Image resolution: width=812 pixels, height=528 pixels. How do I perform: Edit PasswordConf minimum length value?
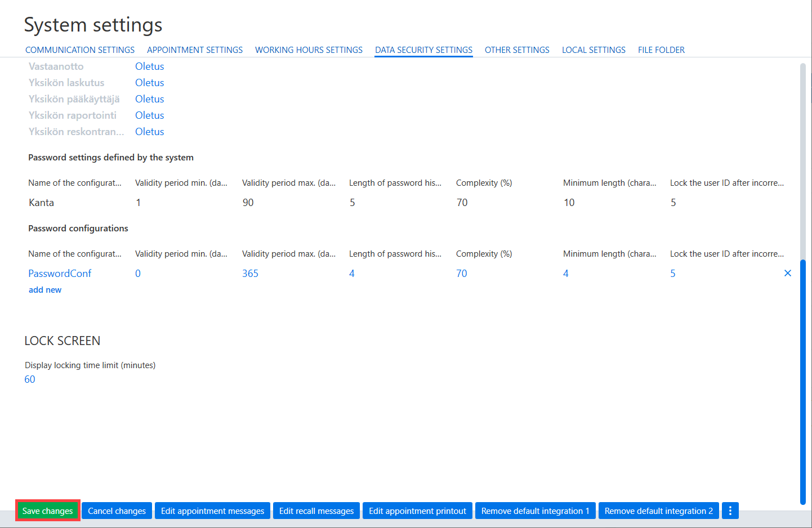pyautogui.click(x=566, y=274)
